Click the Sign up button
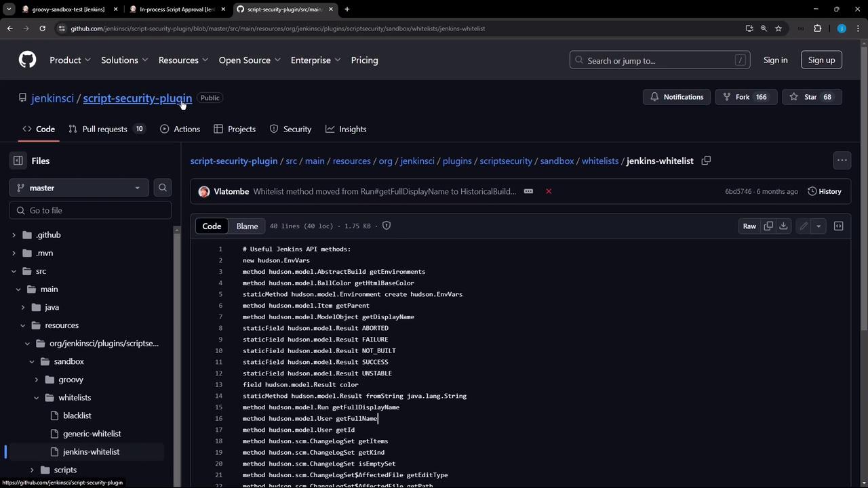Image resolution: width=868 pixels, height=488 pixels. click(x=821, y=60)
